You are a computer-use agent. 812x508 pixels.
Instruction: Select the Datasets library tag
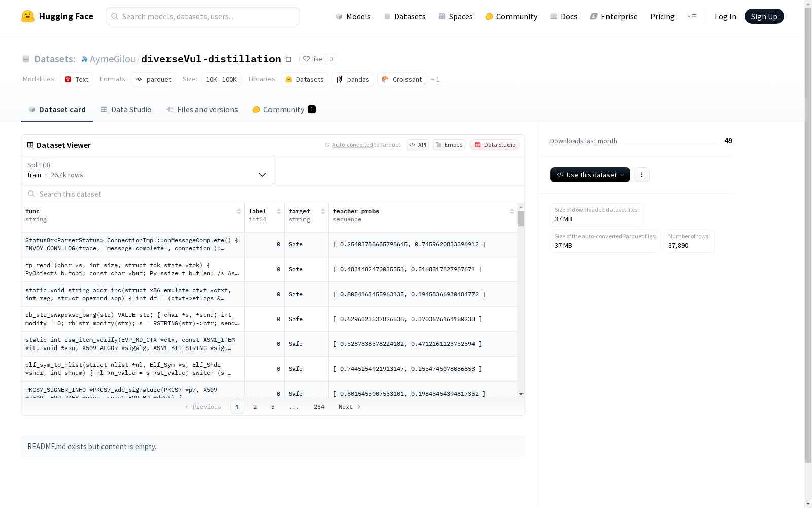pyautogui.click(x=304, y=79)
